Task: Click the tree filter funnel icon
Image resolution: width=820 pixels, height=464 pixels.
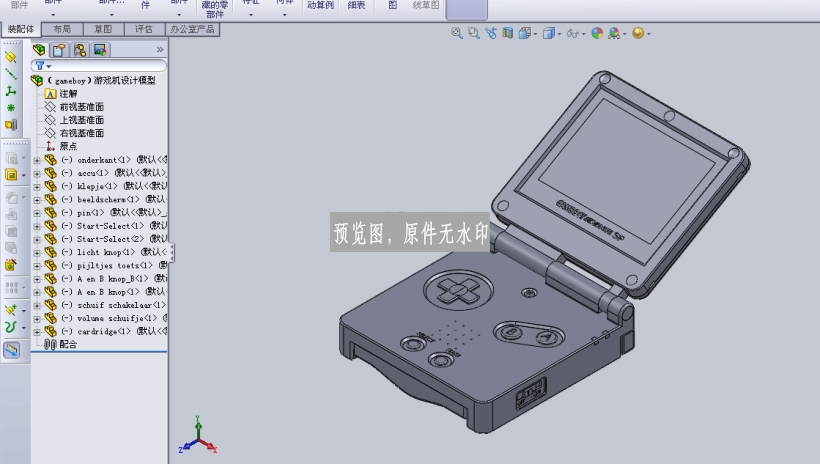Action: 40,66
